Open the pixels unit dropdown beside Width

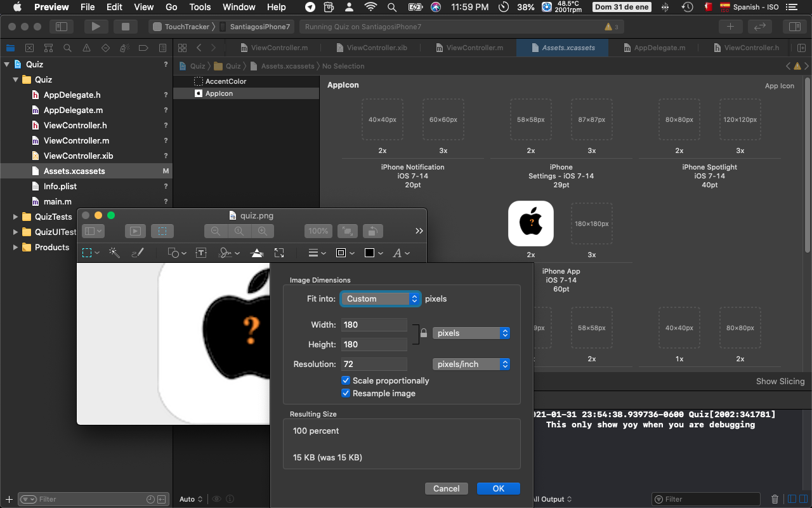[x=471, y=333]
